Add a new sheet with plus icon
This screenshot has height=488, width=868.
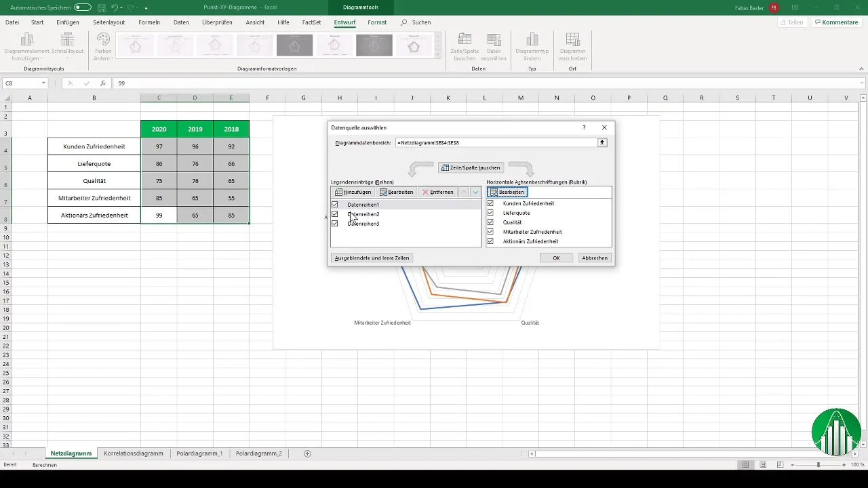click(x=307, y=453)
